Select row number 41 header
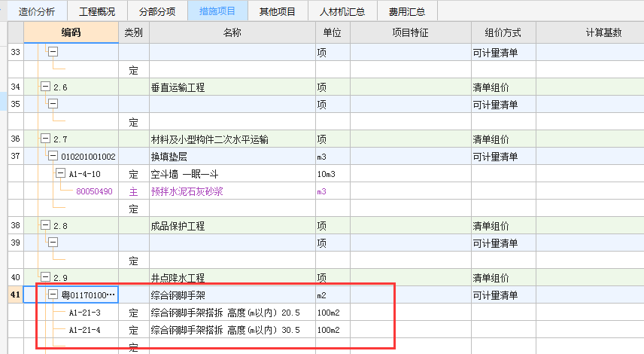The width and height of the screenshot is (644, 354). point(16,295)
